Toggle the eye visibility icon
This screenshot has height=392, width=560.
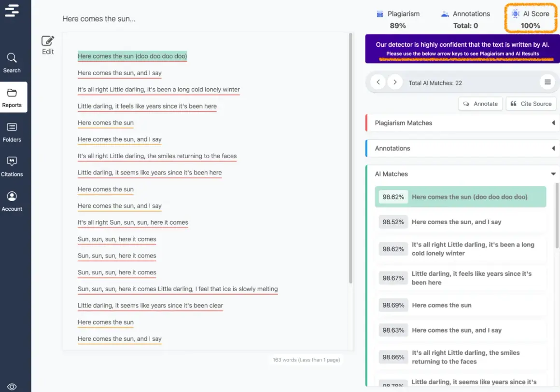pyautogui.click(x=12, y=387)
